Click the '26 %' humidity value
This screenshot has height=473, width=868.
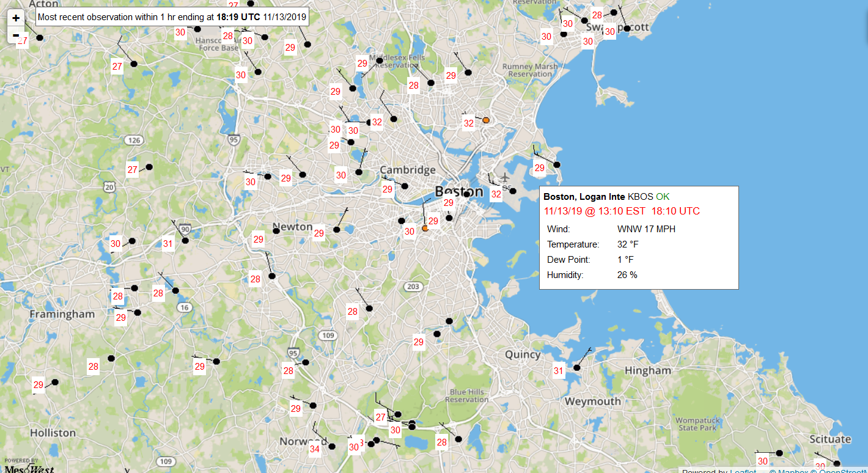click(627, 275)
